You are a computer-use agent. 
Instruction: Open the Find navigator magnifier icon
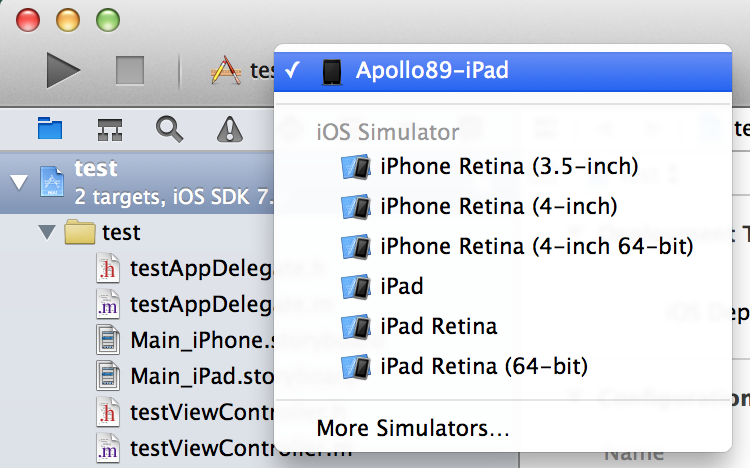tap(169, 129)
